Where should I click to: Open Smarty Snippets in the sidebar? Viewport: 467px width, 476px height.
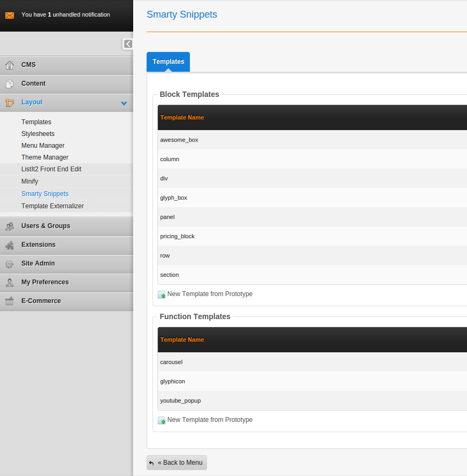[x=45, y=194]
